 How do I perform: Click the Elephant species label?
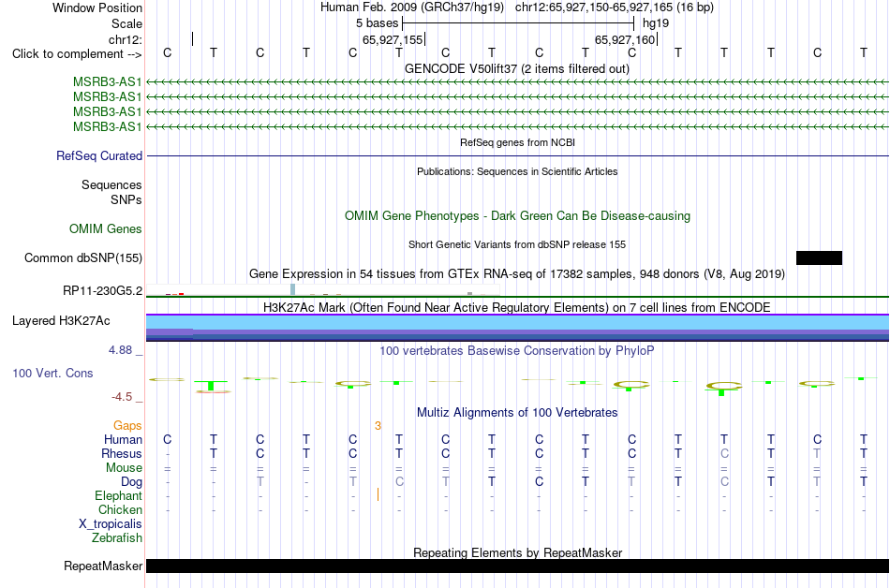pyautogui.click(x=119, y=496)
